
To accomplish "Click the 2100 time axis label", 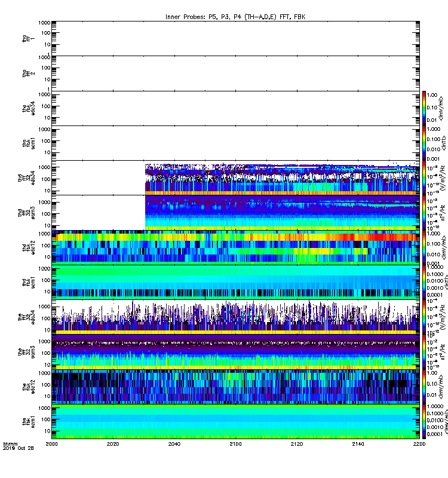I will [235, 444].
